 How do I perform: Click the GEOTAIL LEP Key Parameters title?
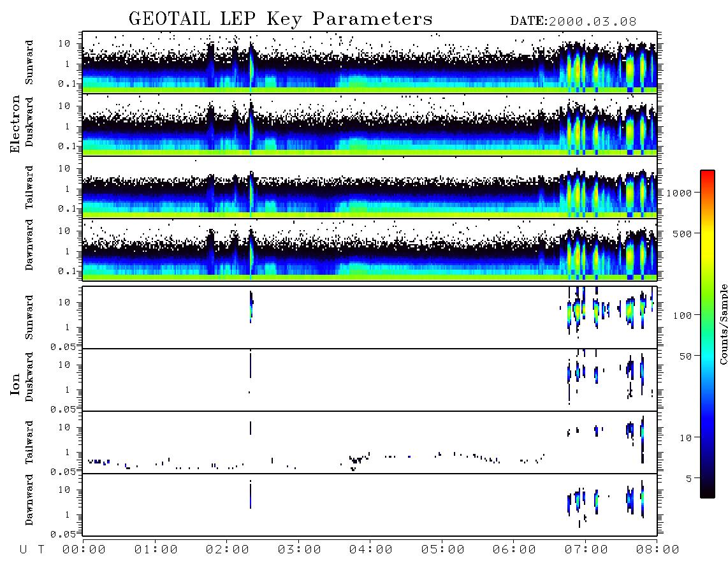pyautogui.click(x=280, y=19)
